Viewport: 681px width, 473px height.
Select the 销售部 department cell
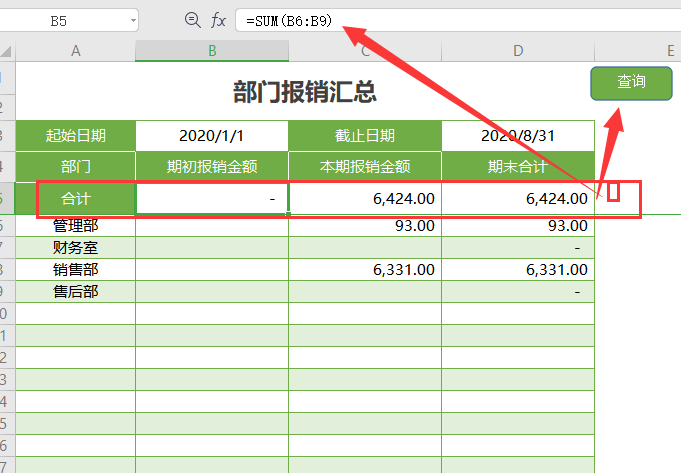[x=76, y=270]
